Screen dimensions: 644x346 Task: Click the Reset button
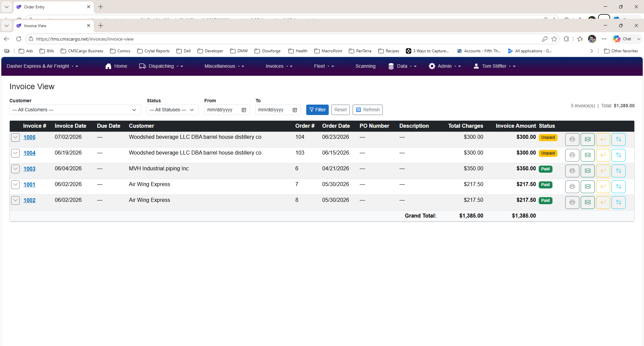(x=340, y=110)
